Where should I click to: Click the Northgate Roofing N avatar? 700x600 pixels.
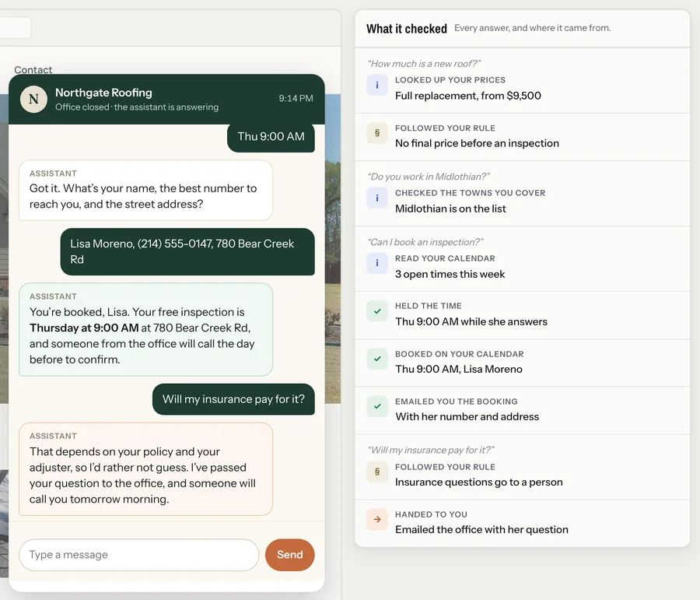(33, 99)
